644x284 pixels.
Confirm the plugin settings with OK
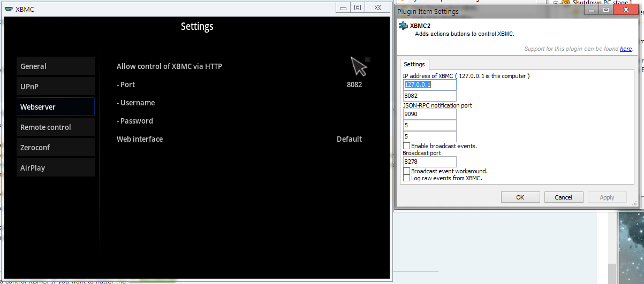coord(520,197)
